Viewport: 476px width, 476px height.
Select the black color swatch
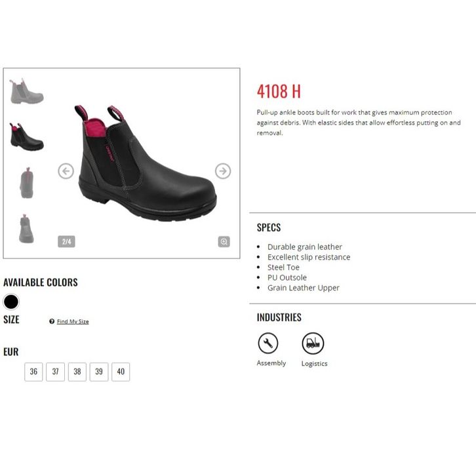click(11, 302)
